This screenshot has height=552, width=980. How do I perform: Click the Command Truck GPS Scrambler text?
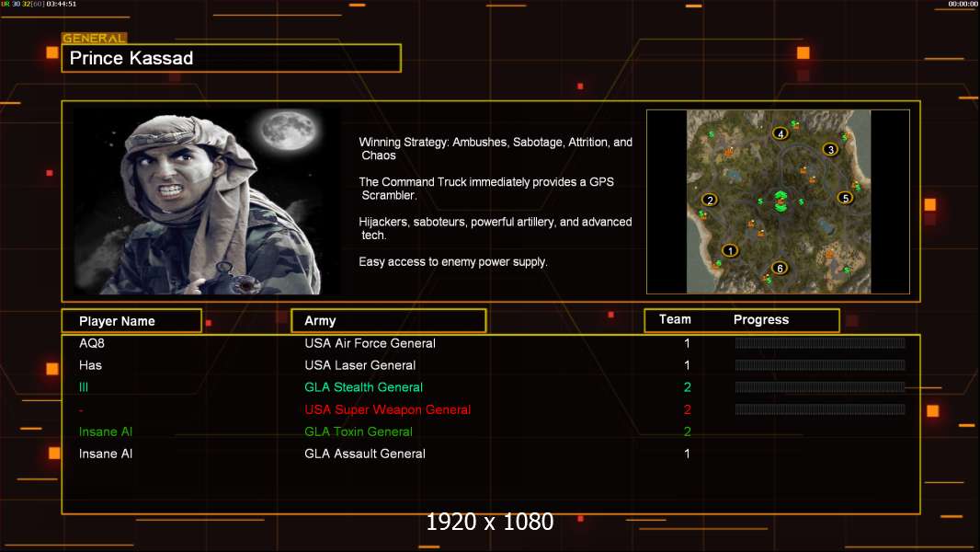point(486,189)
